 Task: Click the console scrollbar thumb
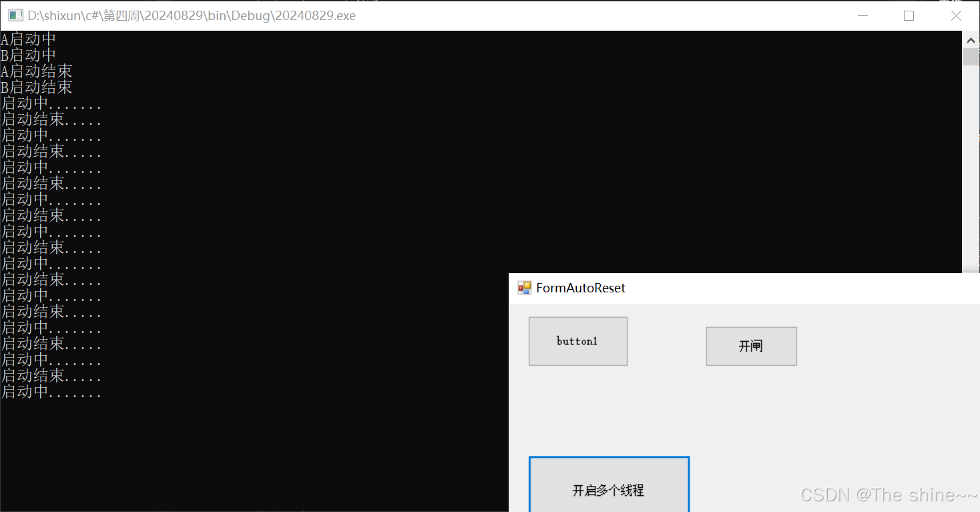970,56
